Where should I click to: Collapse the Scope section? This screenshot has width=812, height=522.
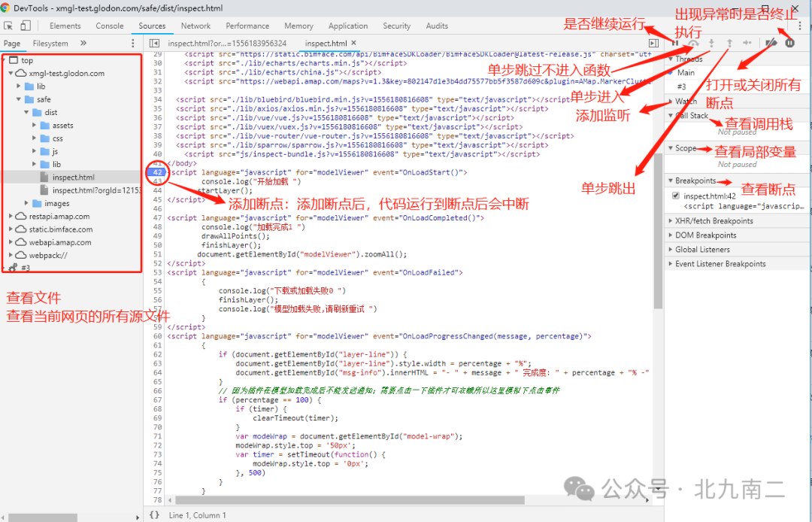point(671,148)
